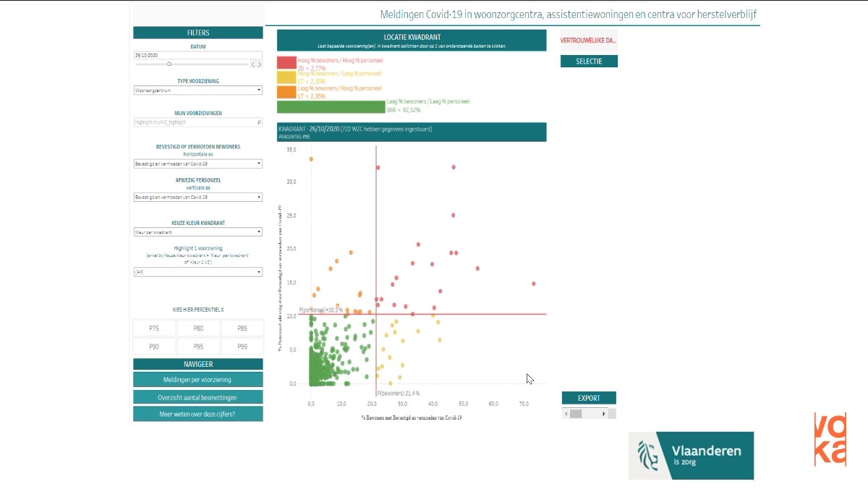Open Overzicht aantal besmettingen page
This screenshot has width=868, height=492.
pyautogui.click(x=198, y=397)
